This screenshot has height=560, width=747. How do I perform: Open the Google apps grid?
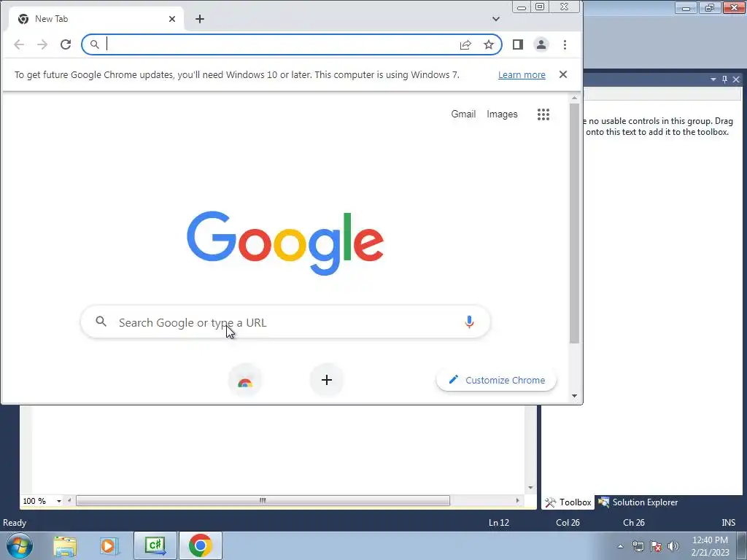click(543, 114)
